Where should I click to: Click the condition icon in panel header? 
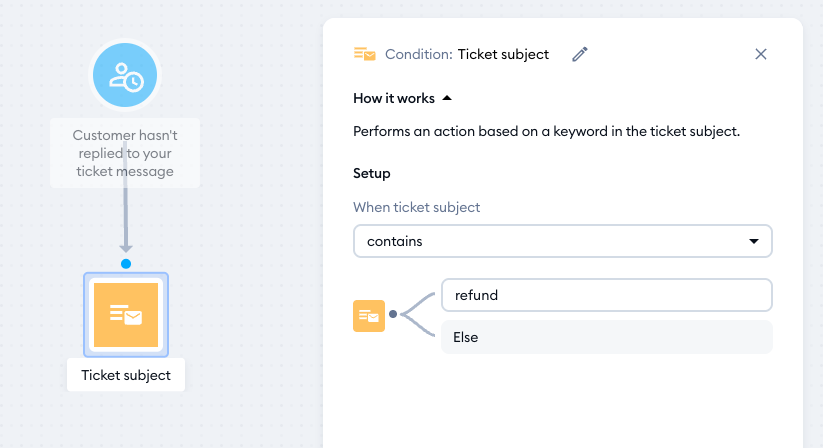tap(365, 54)
